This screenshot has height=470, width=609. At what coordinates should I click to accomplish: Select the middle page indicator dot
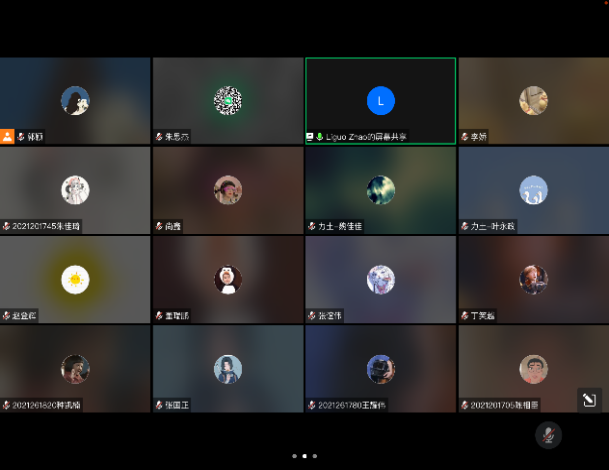pyautogui.click(x=304, y=456)
